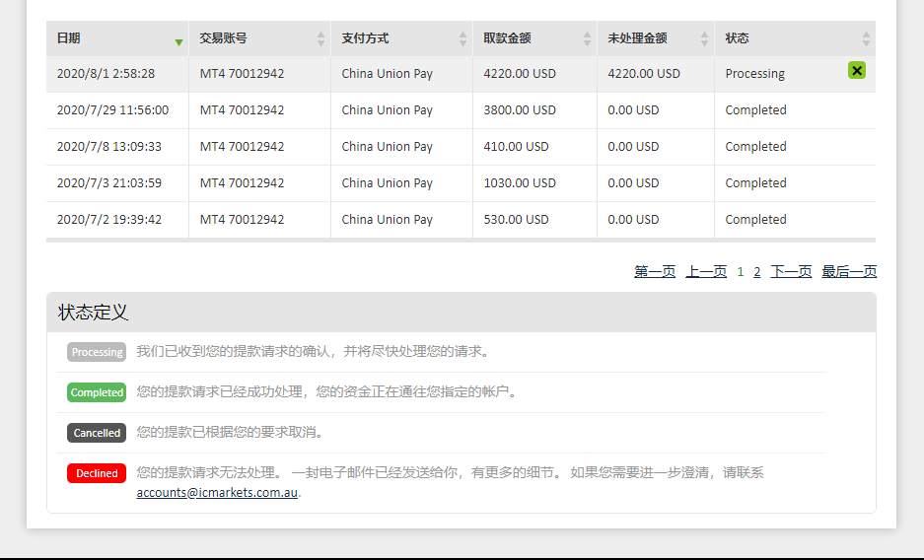Sort by 日期 column green arrow

point(179,41)
